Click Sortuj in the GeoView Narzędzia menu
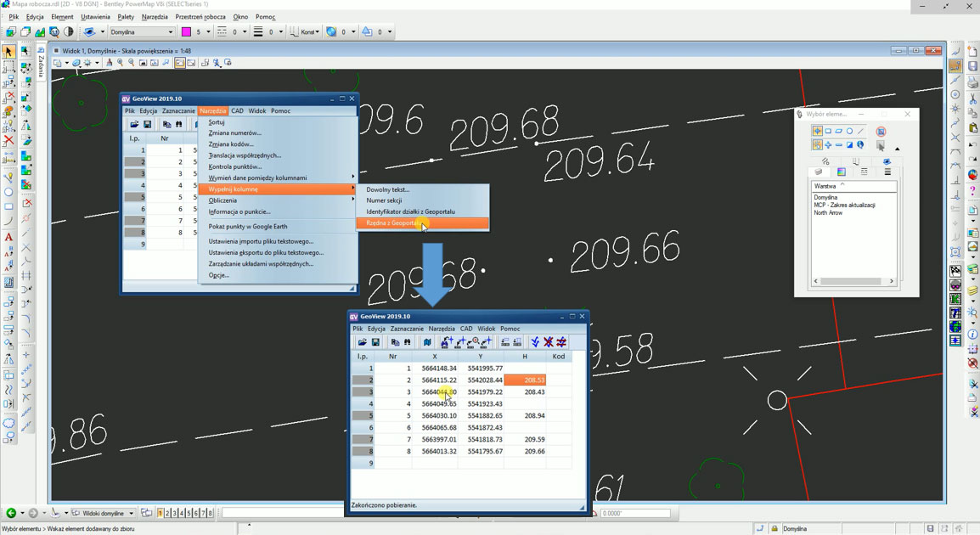980x535 pixels. [217, 122]
